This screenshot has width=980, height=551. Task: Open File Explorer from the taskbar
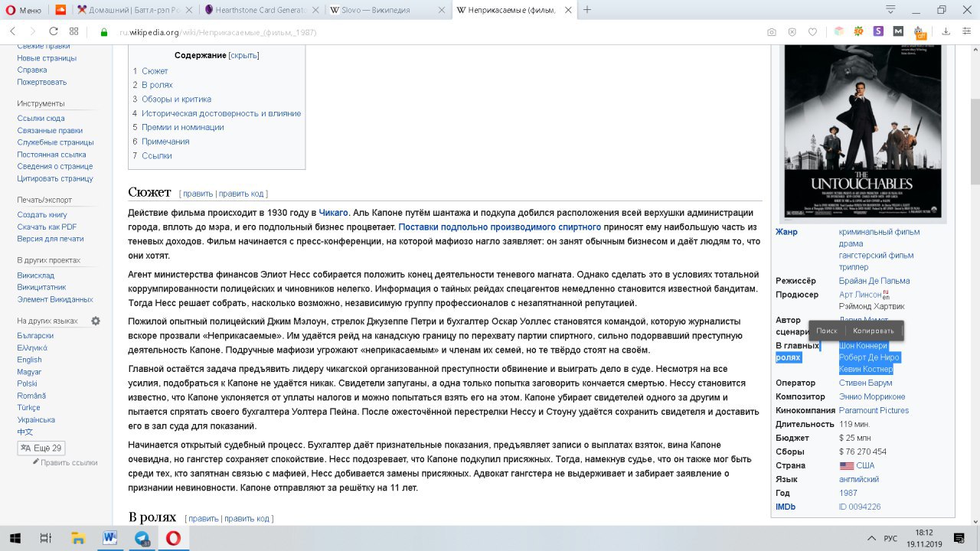click(x=77, y=538)
